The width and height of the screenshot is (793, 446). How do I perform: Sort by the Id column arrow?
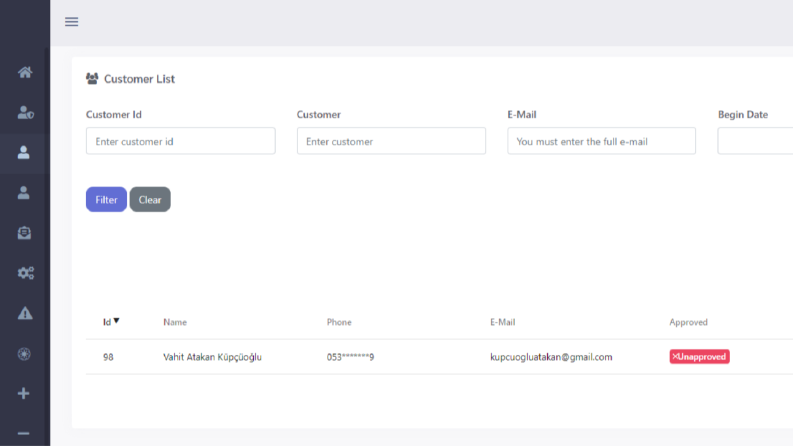[x=116, y=321]
